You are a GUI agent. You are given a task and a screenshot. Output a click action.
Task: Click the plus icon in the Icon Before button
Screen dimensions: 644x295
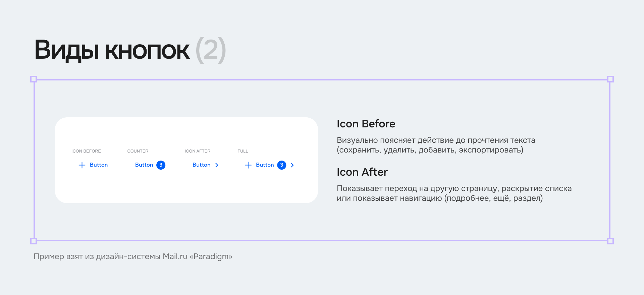coord(82,165)
